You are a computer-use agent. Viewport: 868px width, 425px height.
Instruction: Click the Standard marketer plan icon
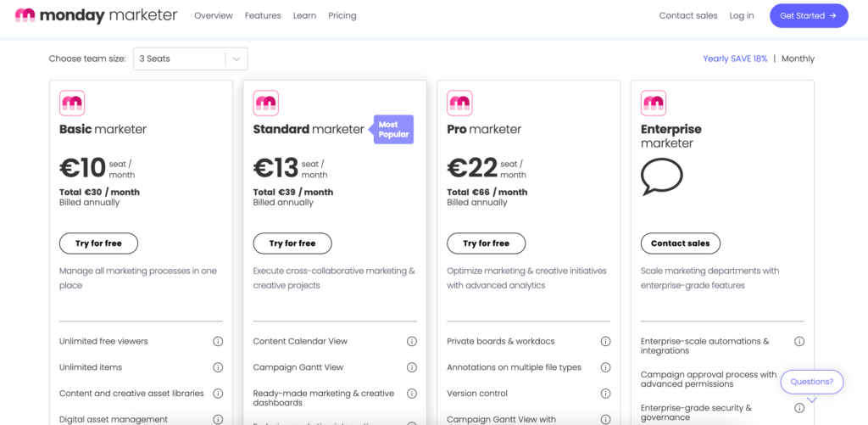[265, 103]
